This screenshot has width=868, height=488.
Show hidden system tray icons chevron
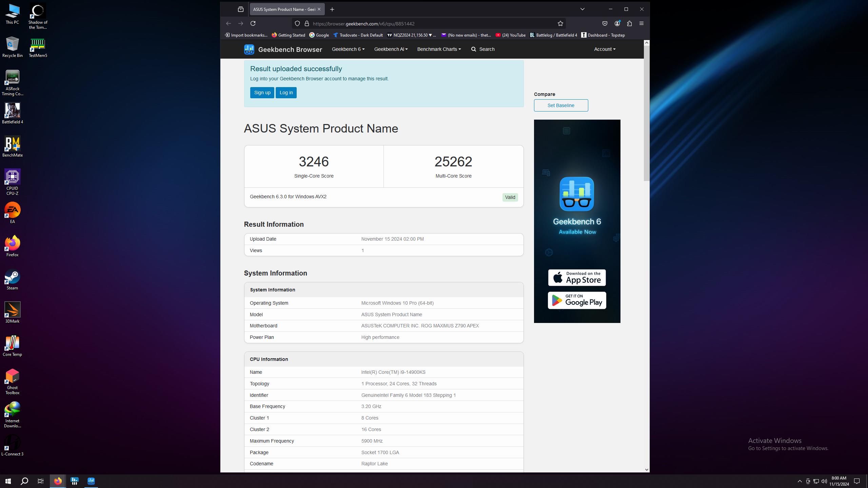[800, 481]
